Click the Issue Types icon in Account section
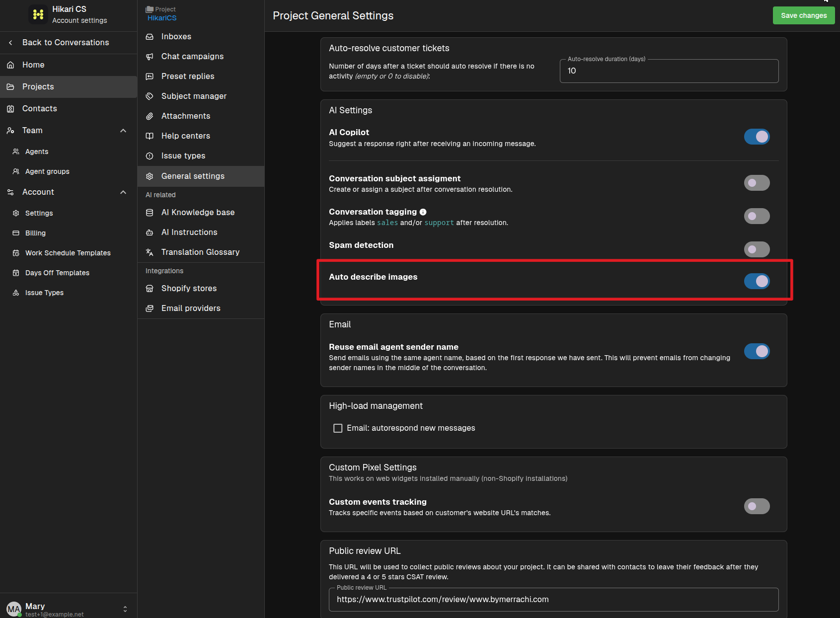This screenshot has height=618, width=840. coord(16,293)
